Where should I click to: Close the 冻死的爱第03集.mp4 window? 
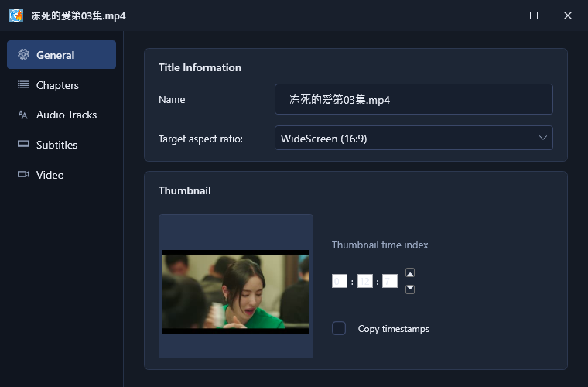568,15
